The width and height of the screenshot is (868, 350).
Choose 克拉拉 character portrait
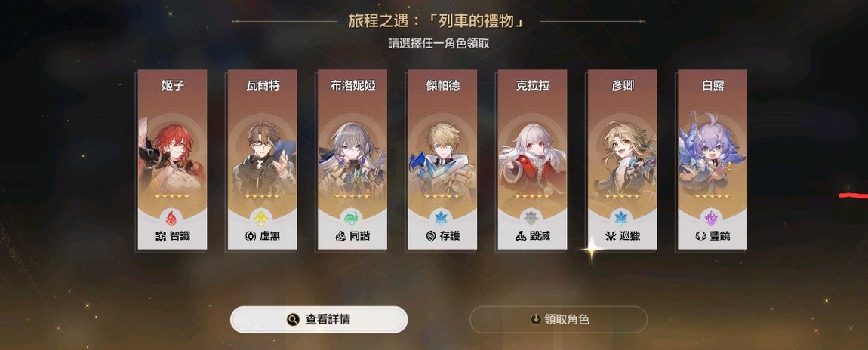(x=533, y=158)
